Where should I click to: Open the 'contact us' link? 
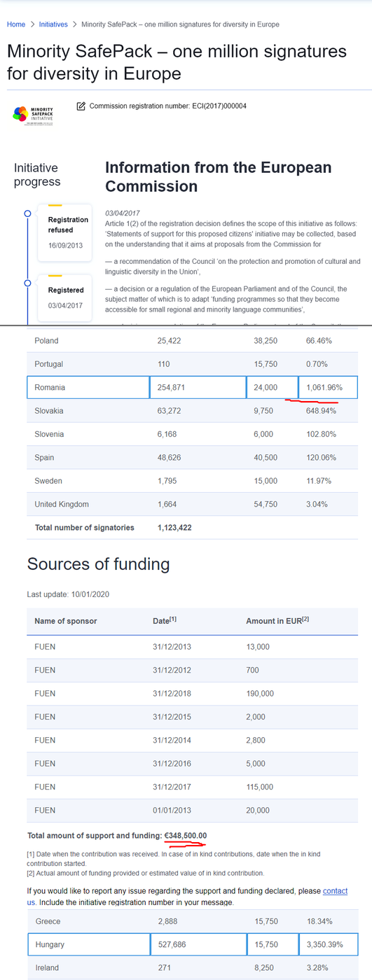coord(335,891)
